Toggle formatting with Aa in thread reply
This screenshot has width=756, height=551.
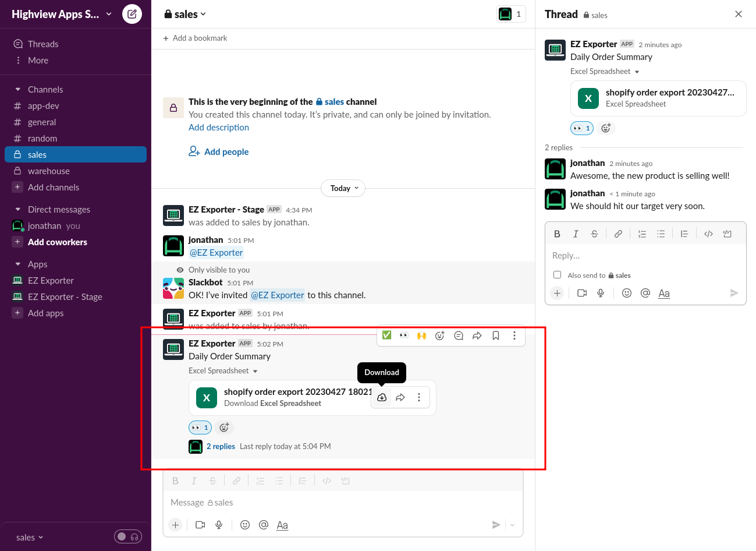[x=664, y=293]
